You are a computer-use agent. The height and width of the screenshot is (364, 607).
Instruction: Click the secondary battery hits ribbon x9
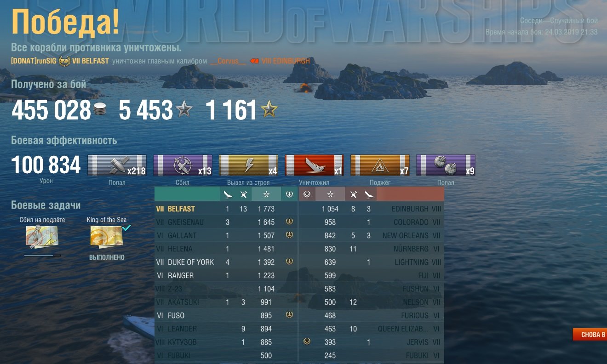click(446, 165)
